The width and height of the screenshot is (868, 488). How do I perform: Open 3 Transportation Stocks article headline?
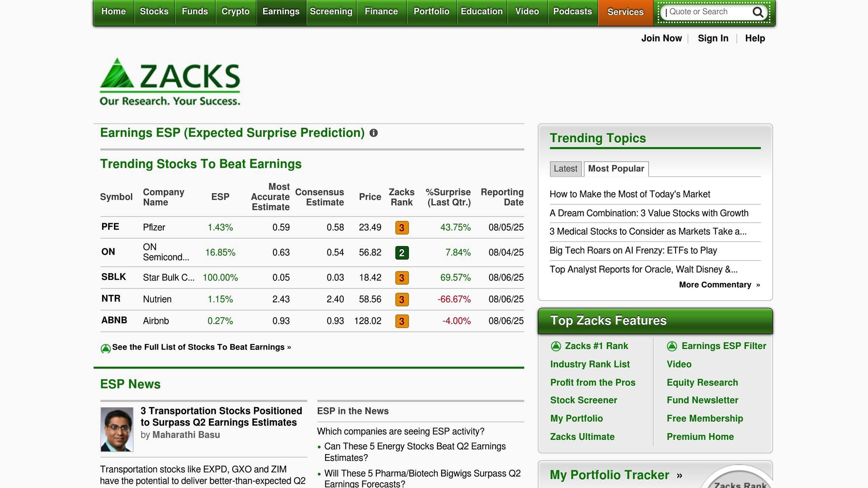pos(221,417)
